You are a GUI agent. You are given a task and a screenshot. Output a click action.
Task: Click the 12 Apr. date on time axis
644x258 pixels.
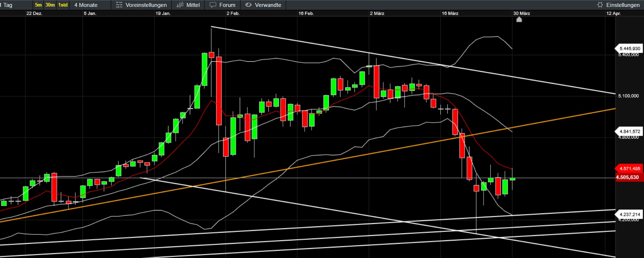click(x=614, y=13)
